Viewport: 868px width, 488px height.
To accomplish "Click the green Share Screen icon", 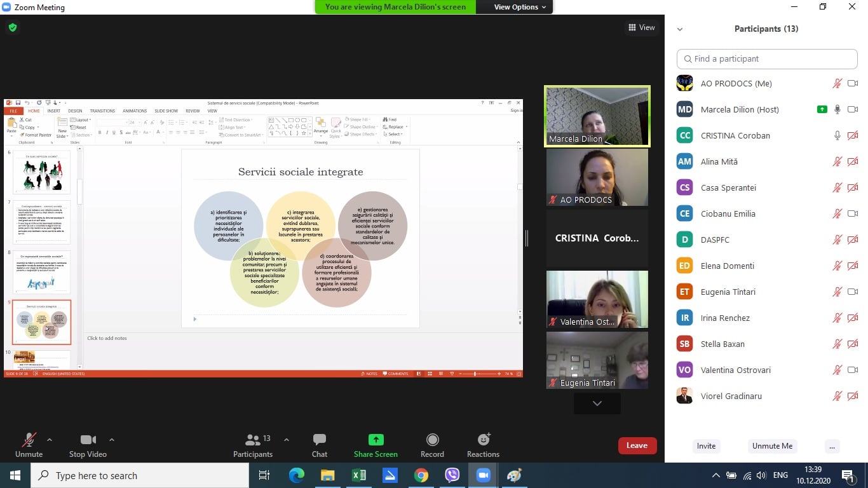I will click(x=376, y=440).
